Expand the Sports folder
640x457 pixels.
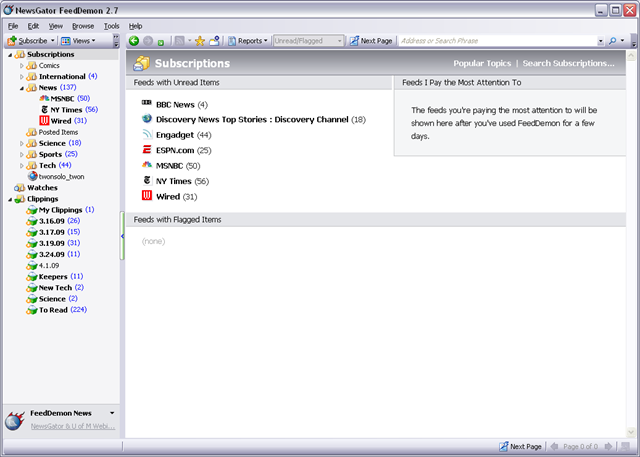(22, 155)
